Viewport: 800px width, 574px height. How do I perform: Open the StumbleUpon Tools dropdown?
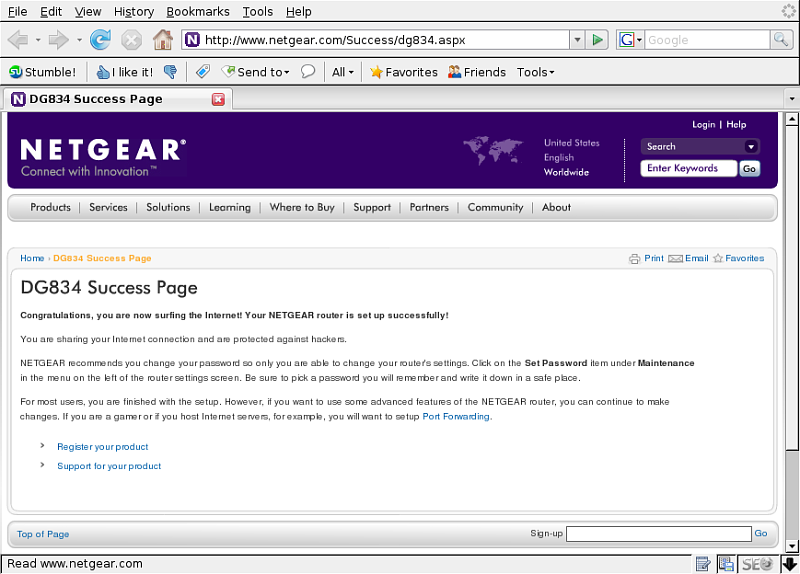coord(535,72)
